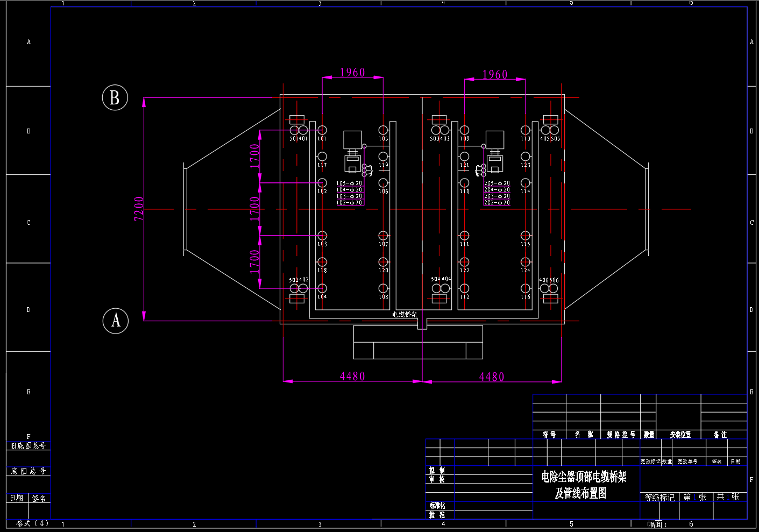Click the grid axis bubble labeled A
Image resolution: width=759 pixels, height=532 pixels.
115,321
